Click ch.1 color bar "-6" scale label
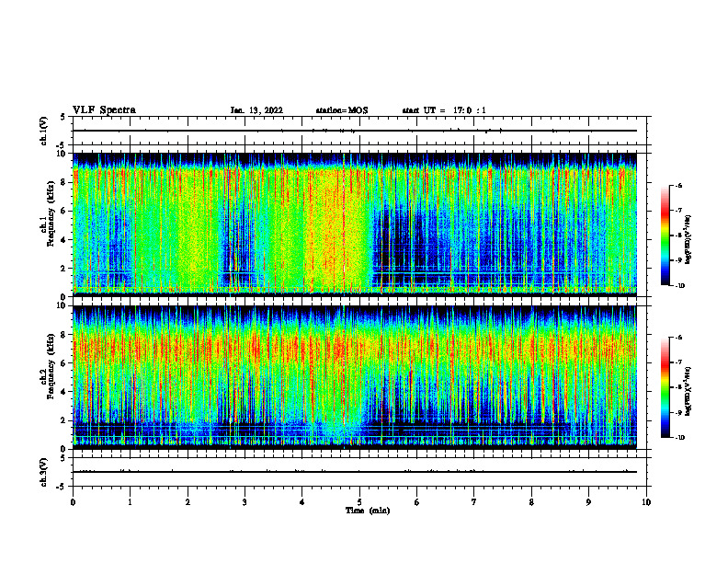The image size is (728, 563). pos(678,185)
